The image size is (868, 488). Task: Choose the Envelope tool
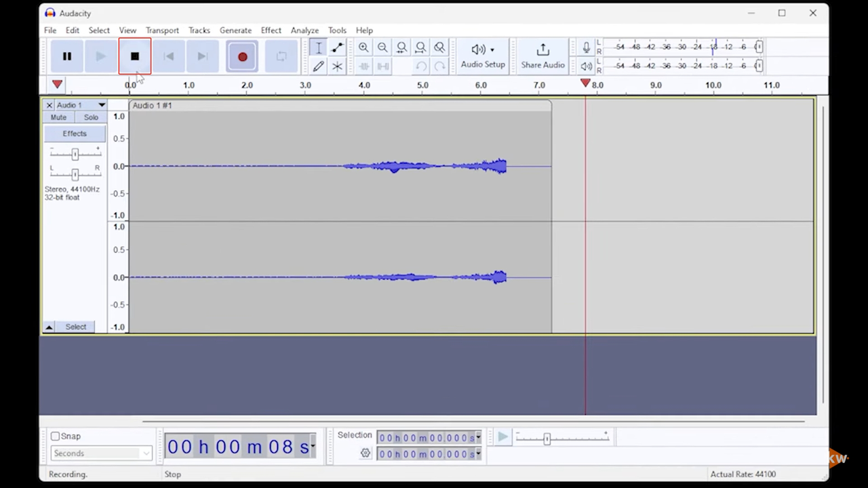(337, 48)
